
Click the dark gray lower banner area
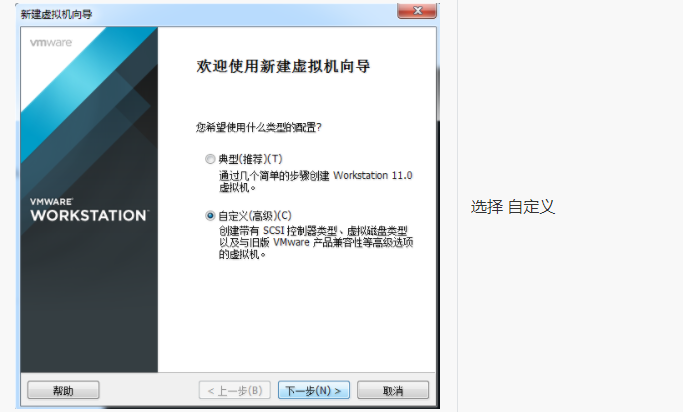point(89,305)
